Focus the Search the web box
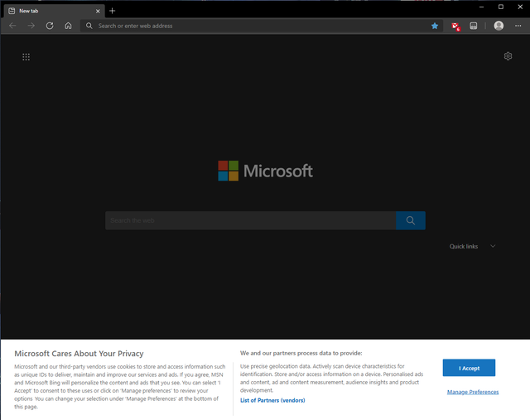The image size is (530, 420). tap(250, 220)
